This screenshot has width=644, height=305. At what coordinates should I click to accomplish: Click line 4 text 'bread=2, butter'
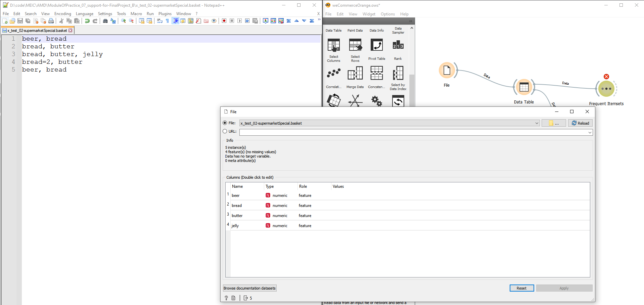coord(52,62)
